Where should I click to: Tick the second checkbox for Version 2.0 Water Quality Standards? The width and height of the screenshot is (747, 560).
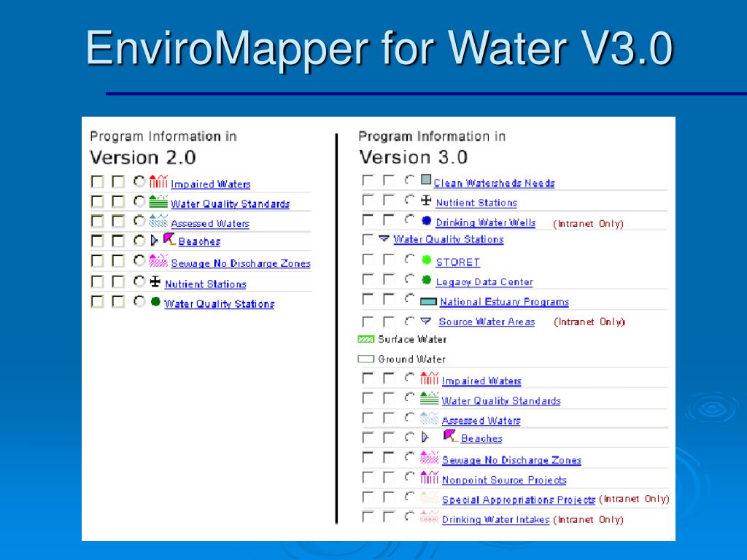click(117, 201)
